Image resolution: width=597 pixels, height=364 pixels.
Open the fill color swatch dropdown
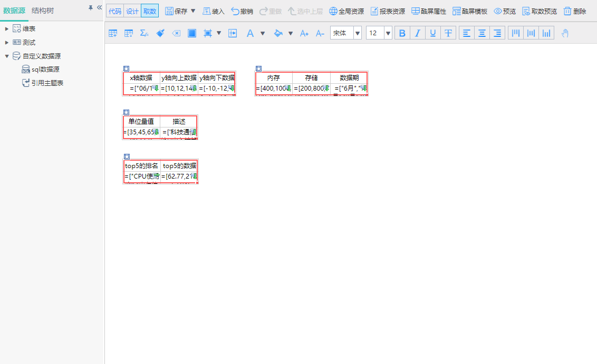291,33
